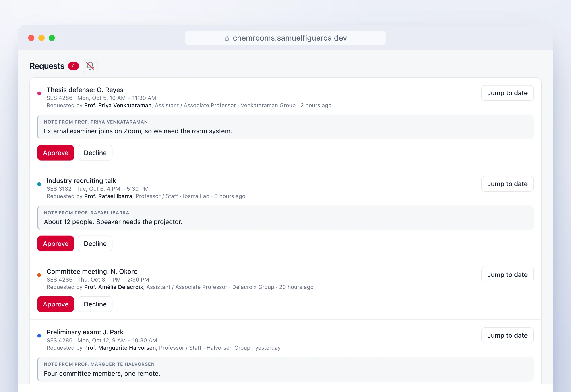Approve the Industry recruiting talk request

(x=56, y=244)
